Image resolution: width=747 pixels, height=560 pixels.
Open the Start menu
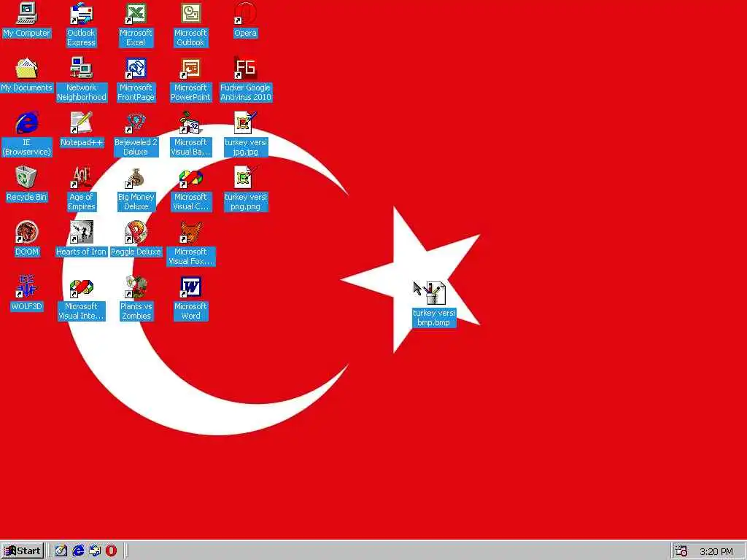23,551
